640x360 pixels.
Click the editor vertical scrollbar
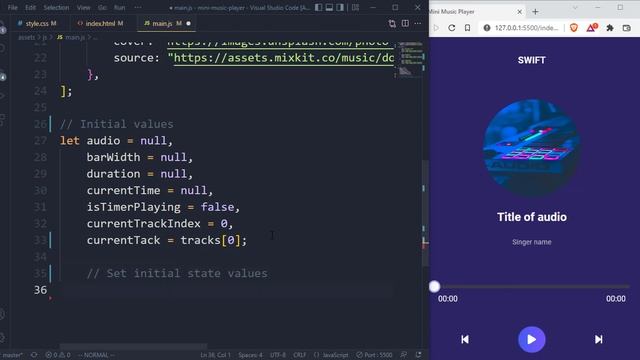tap(425, 212)
